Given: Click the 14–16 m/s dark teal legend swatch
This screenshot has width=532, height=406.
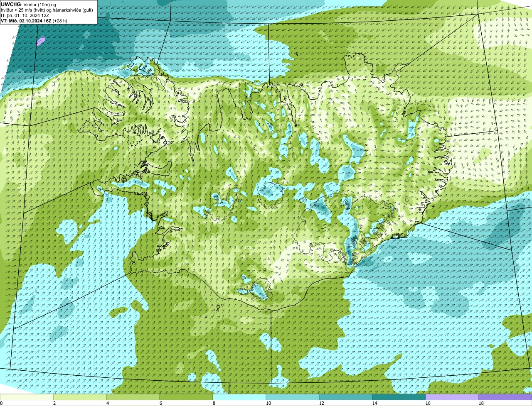Looking at the screenshot, I should coord(399,397).
